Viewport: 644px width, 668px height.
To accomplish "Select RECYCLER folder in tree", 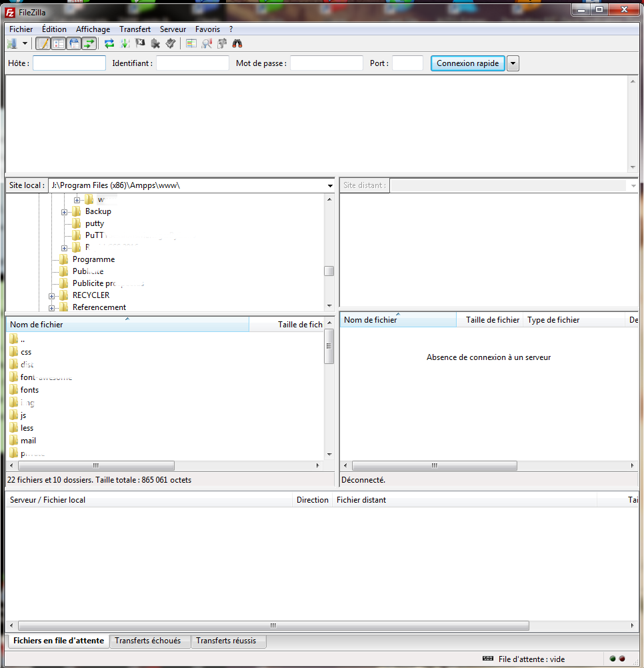I will coord(91,295).
